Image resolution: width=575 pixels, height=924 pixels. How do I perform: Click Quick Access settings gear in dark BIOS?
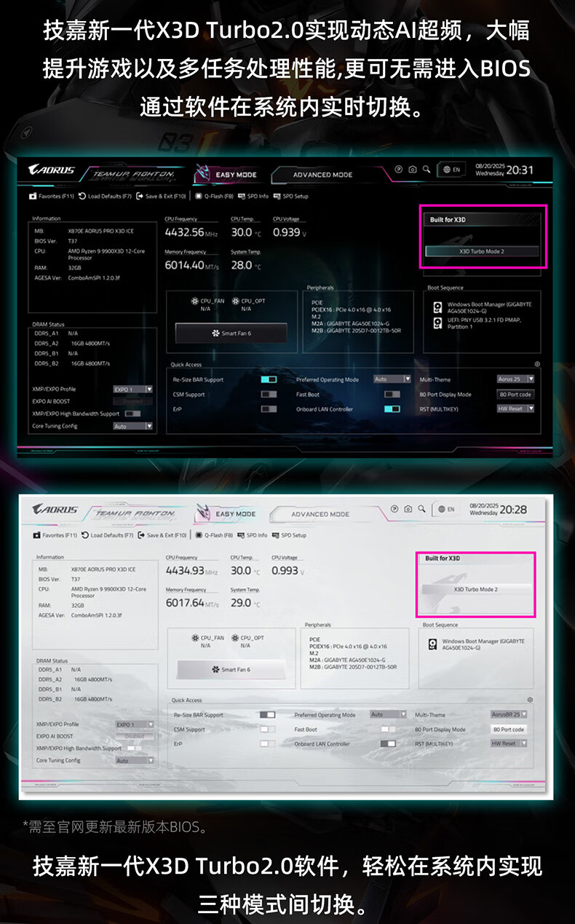tap(537, 364)
